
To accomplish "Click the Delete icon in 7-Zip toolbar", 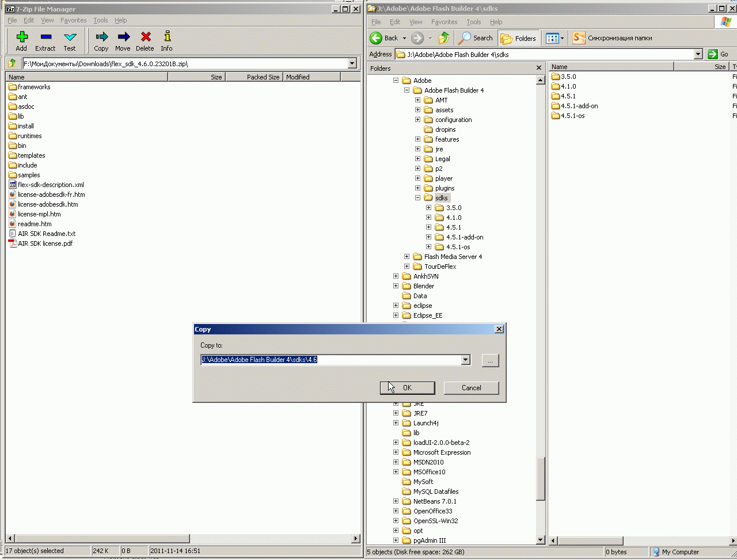I will tap(145, 41).
